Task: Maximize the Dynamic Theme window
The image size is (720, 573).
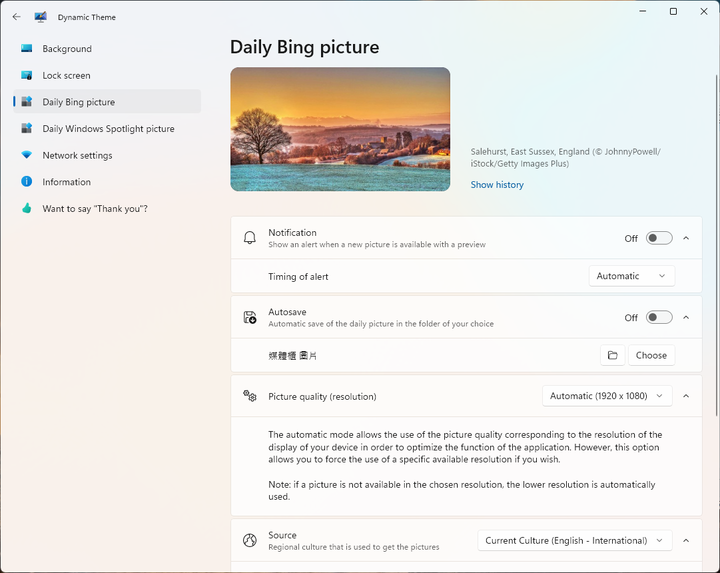Action: pos(673,11)
